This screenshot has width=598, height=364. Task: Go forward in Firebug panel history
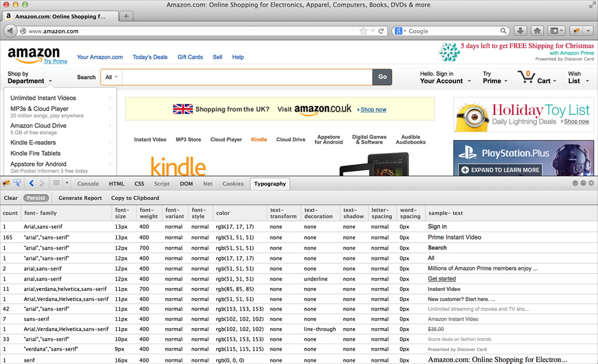tap(42, 183)
